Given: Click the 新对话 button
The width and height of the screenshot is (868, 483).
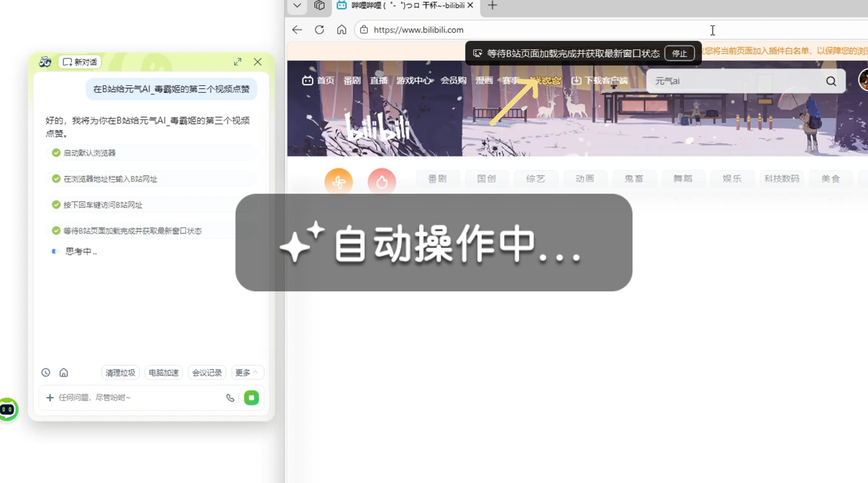Looking at the screenshot, I should [x=80, y=62].
